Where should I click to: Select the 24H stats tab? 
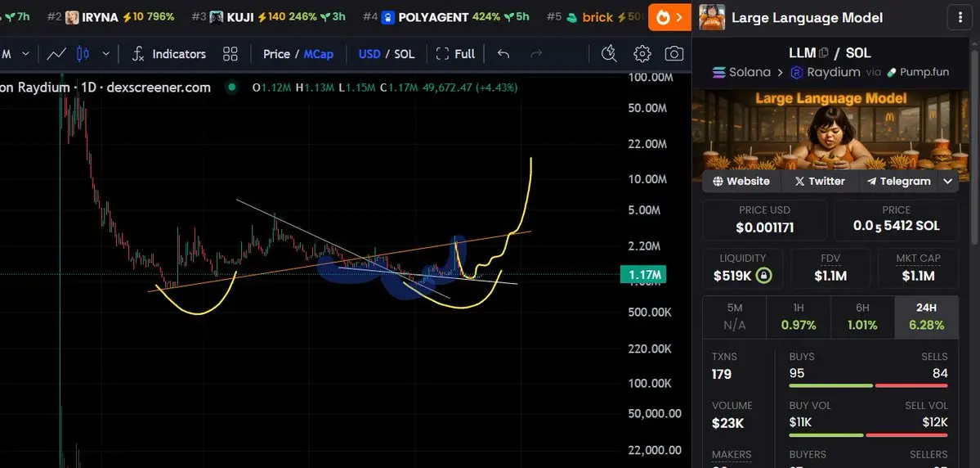(927, 317)
